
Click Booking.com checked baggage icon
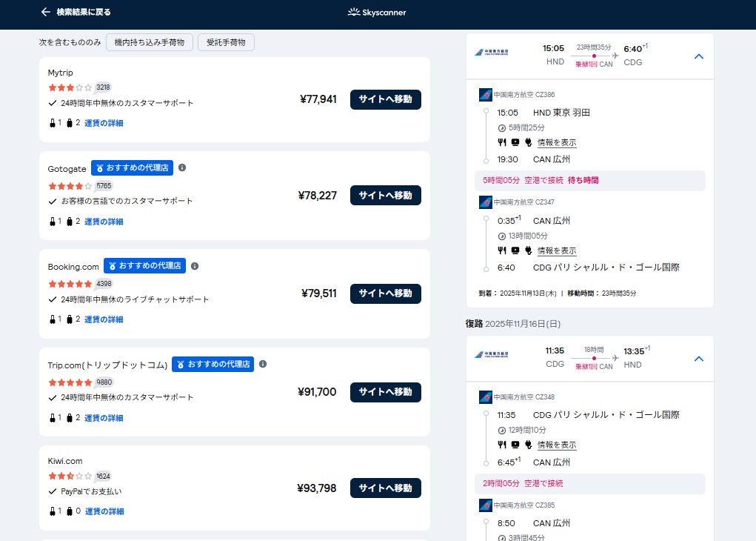[70, 319]
